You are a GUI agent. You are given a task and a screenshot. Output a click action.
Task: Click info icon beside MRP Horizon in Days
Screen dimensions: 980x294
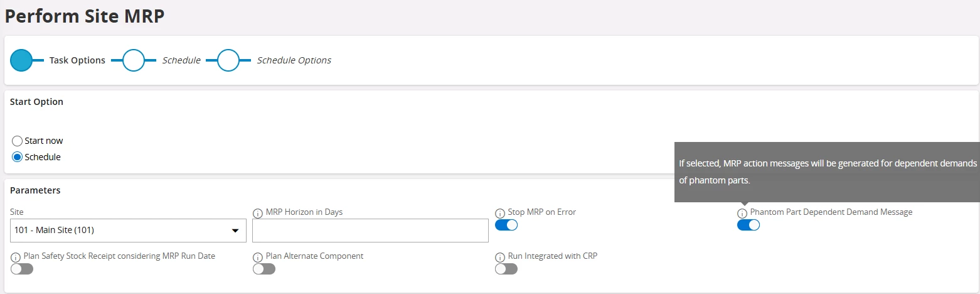pyautogui.click(x=257, y=214)
